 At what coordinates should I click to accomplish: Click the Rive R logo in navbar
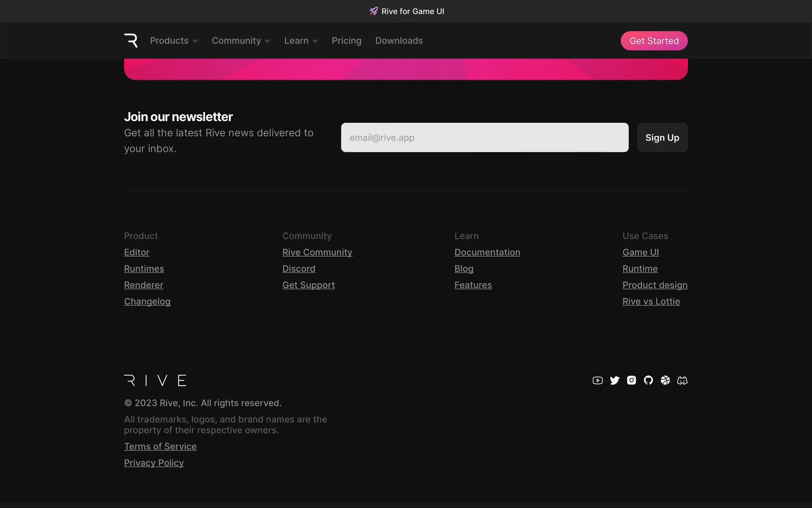coord(131,41)
